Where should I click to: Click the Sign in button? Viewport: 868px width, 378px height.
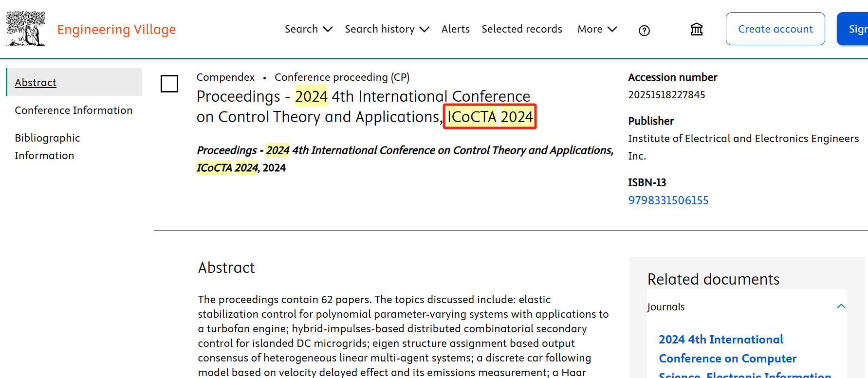[853, 29]
